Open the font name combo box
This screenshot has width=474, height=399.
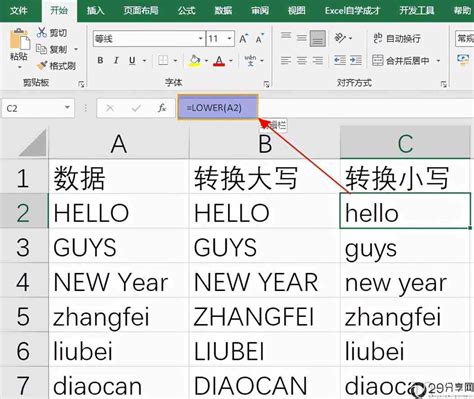(x=149, y=39)
